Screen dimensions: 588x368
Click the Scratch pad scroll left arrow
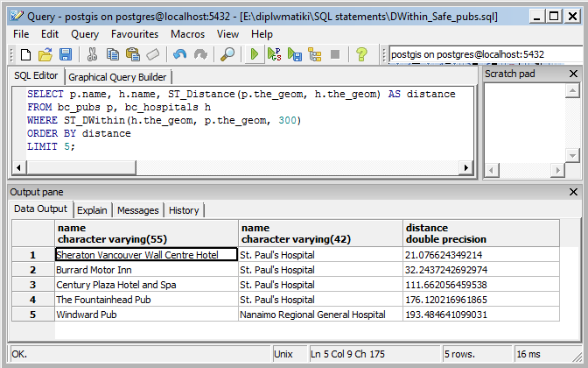492,170
